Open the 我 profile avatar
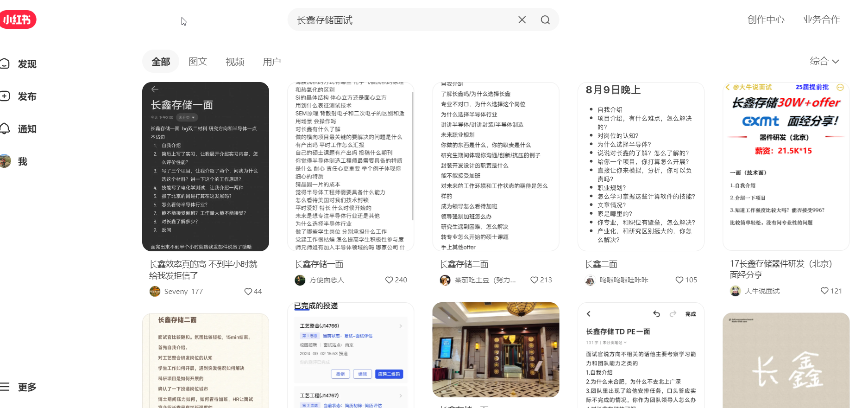868x408 pixels. tap(6, 161)
